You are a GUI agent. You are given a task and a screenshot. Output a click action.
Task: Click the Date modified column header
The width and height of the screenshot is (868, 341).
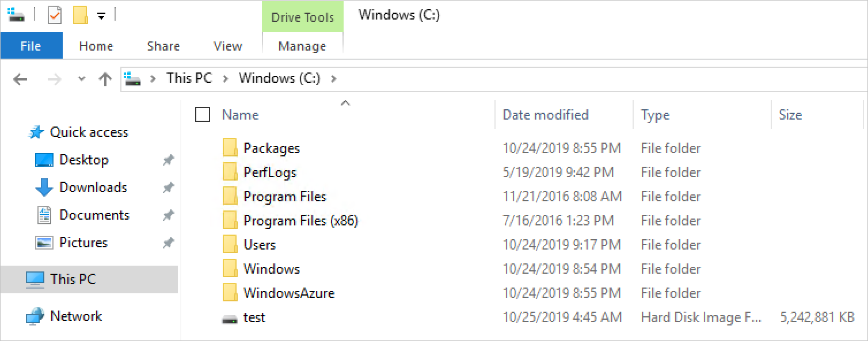(x=545, y=114)
